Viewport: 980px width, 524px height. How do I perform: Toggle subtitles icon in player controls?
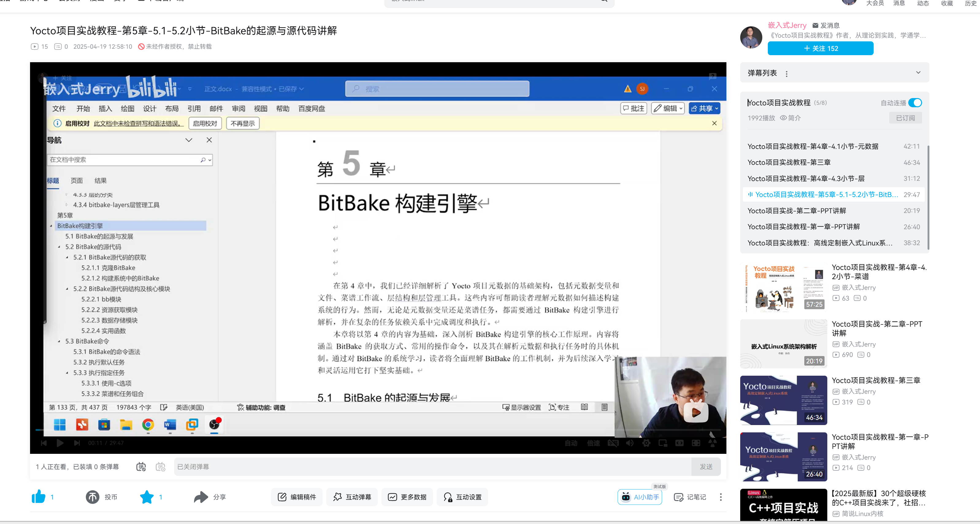tap(613, 443)
